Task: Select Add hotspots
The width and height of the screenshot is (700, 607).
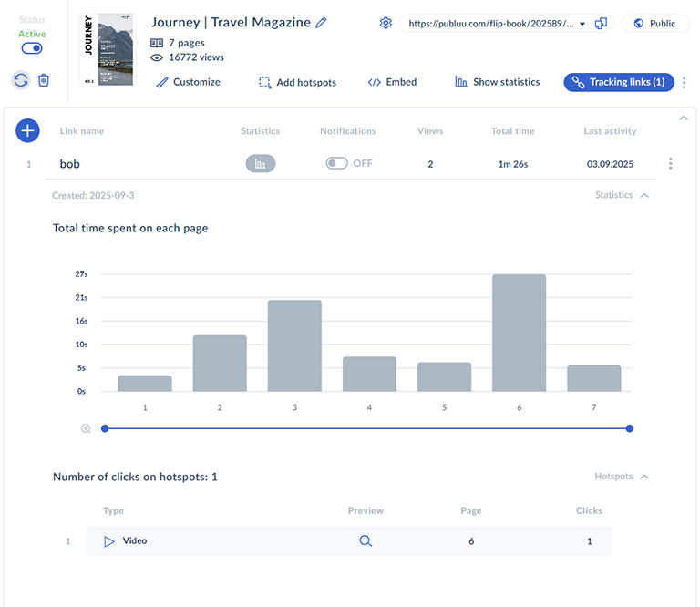Action: pos(297,83)
